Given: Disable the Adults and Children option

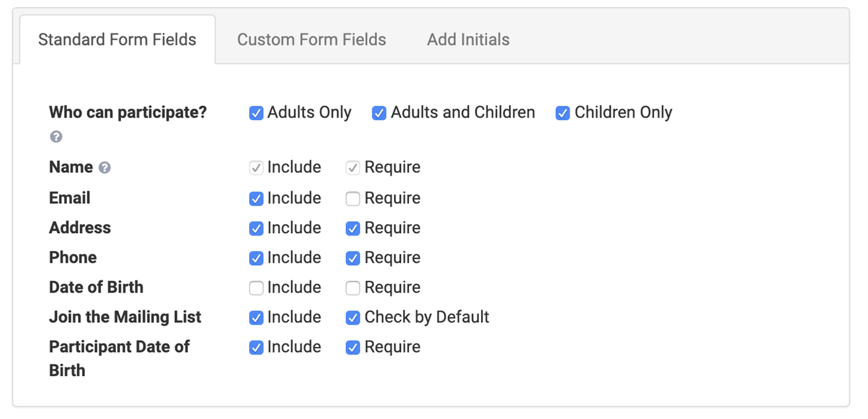Looking at the screenshot, I should pos(379,113).
